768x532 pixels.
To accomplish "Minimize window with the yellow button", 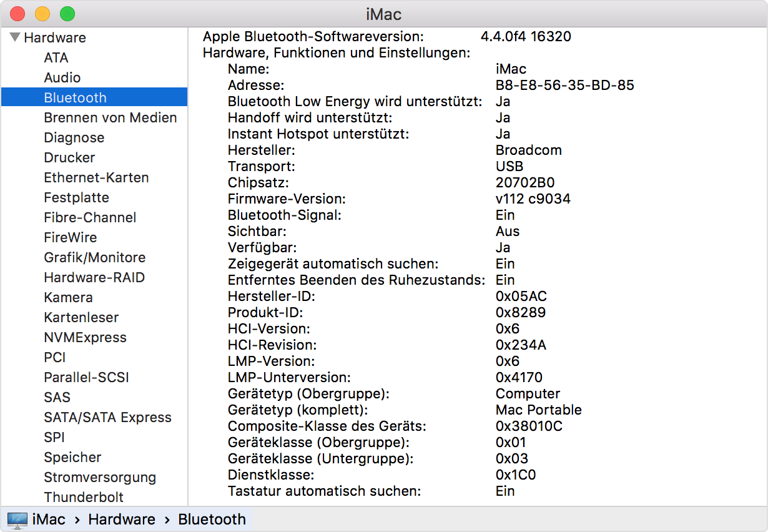I will coord(42,14).
